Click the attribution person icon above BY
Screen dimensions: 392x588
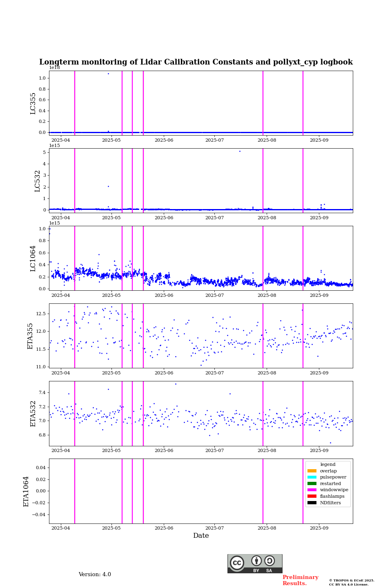256,561
